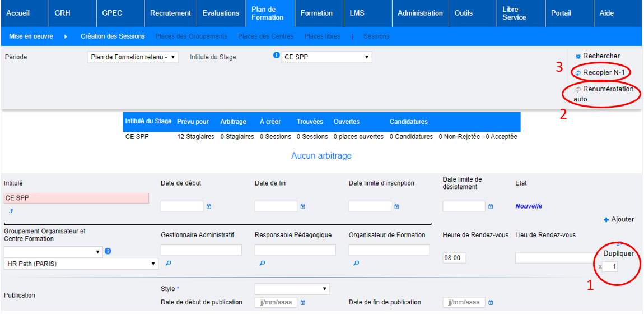
Task: Click the Heure de Rendez-vous time field
Action: 454,258
